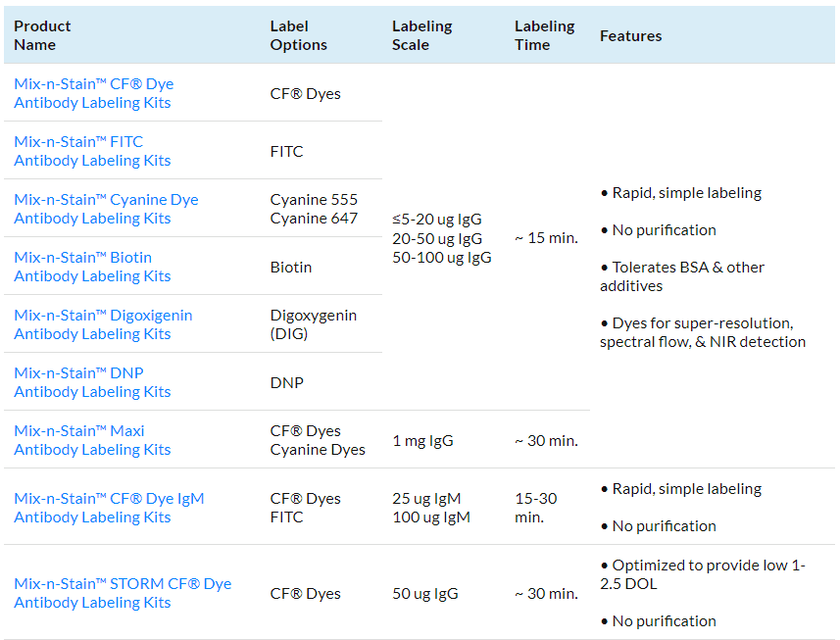Visit the Mix-n-Stain STORM CF Dye kits link
Screen dimensions: 840x640
coord(123,593)
